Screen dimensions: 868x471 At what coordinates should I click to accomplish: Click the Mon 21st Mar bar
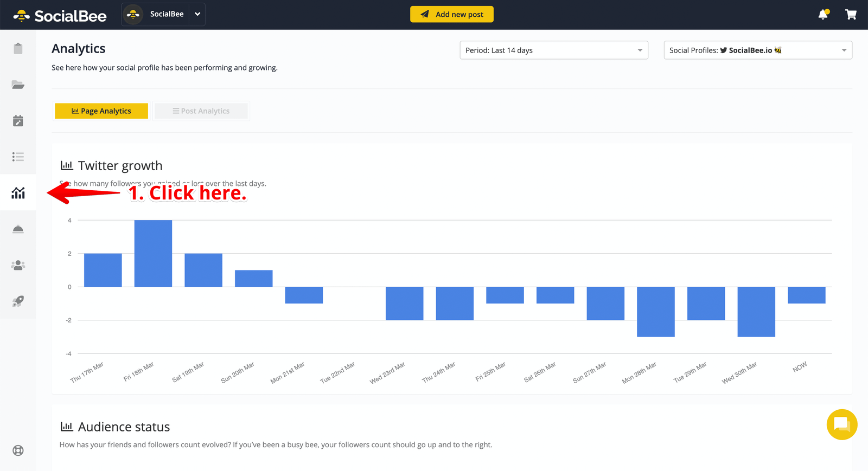click(x=304, y=295)
